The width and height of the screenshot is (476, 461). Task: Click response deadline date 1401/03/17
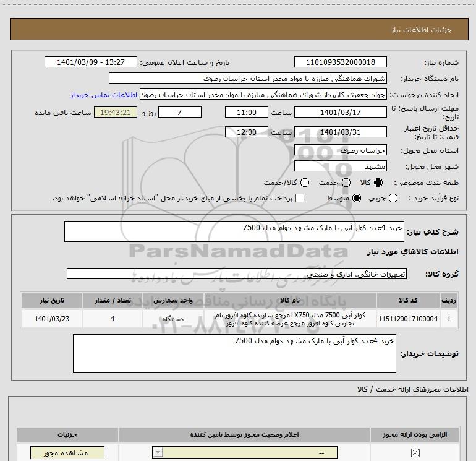tap(340, 113)
